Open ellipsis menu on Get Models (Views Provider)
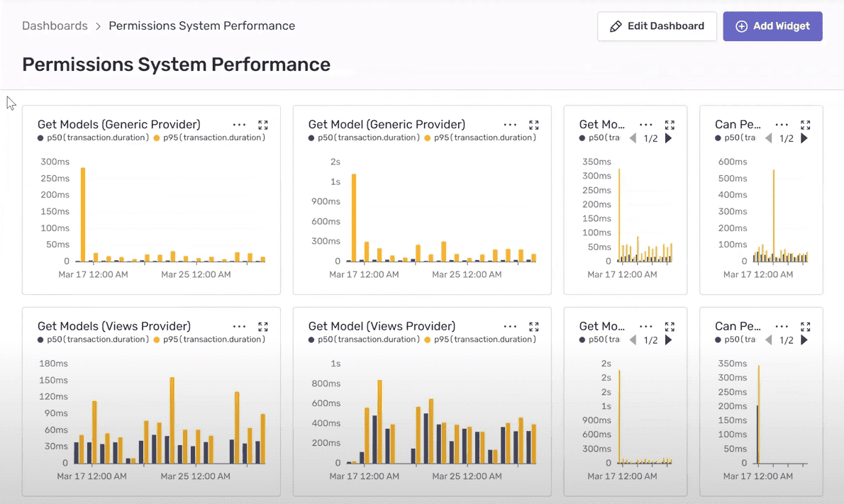 pyautogui.click(x=239, y=327)
